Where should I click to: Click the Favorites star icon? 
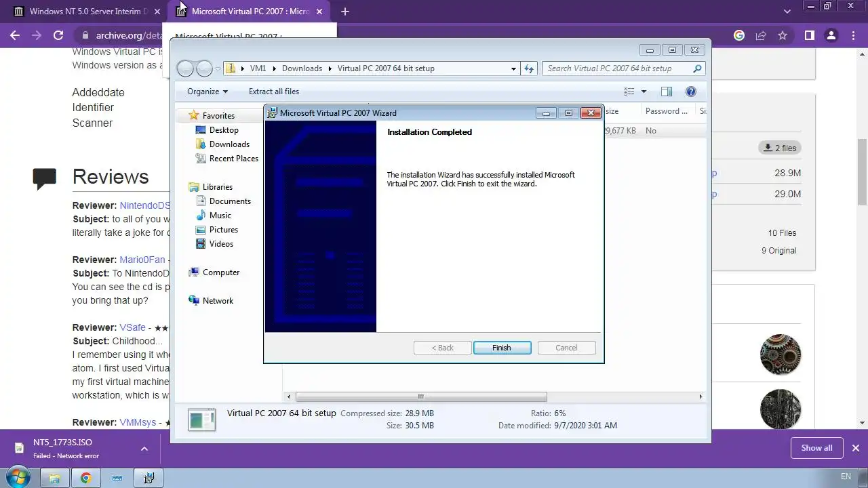(194, 115)
